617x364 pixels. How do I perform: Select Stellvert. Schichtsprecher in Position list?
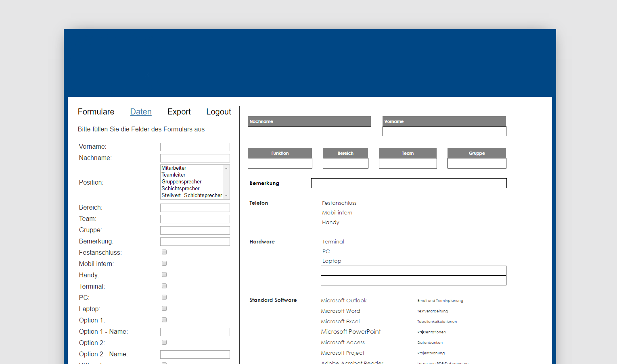[x=192, y=196]
